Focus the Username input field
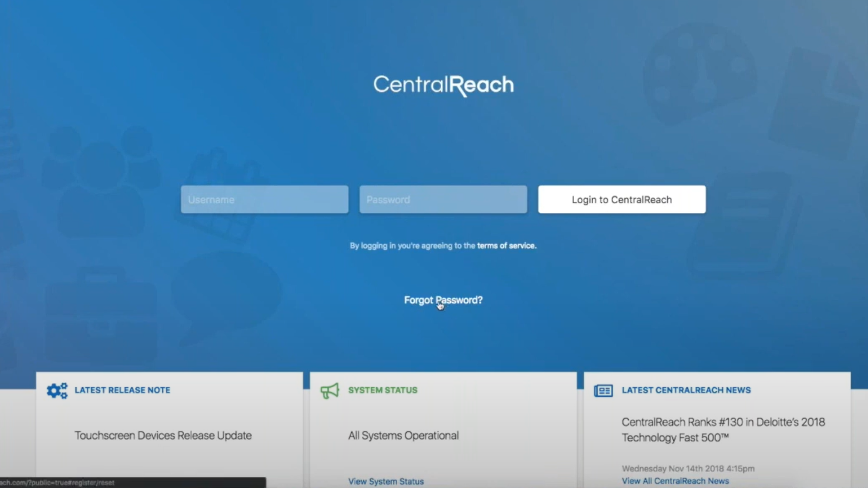Image resolution: width=868 pixels, height=488 pixels. pyautogui.click(x=264, y=199)
